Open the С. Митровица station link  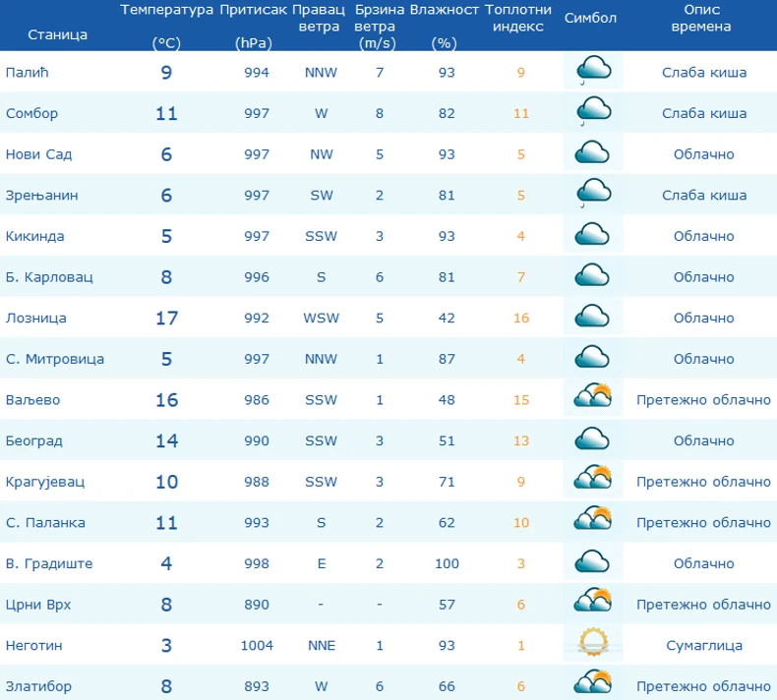pyautogui.click(x=55, y=359)
